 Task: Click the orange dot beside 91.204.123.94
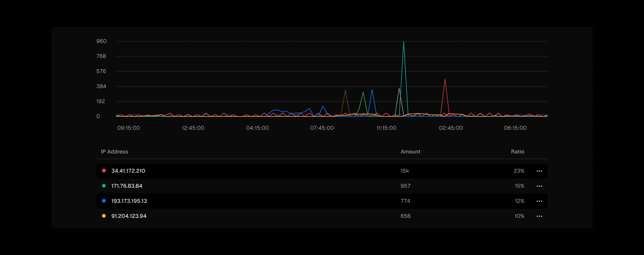104,216
